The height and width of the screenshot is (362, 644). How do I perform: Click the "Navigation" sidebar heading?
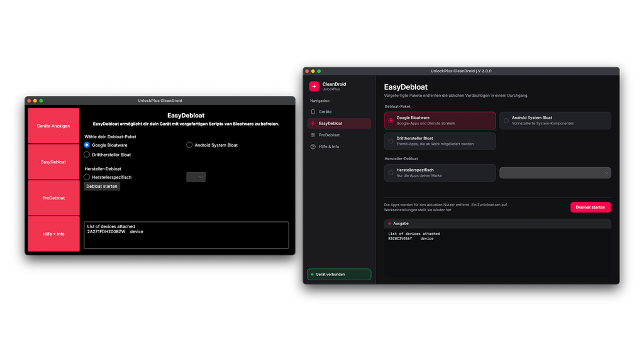320,101
